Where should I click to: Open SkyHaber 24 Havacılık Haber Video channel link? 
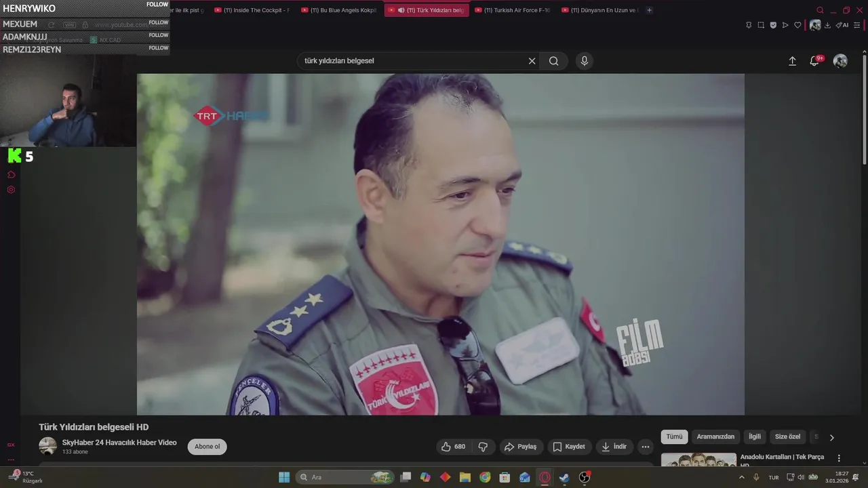[119, 443]
